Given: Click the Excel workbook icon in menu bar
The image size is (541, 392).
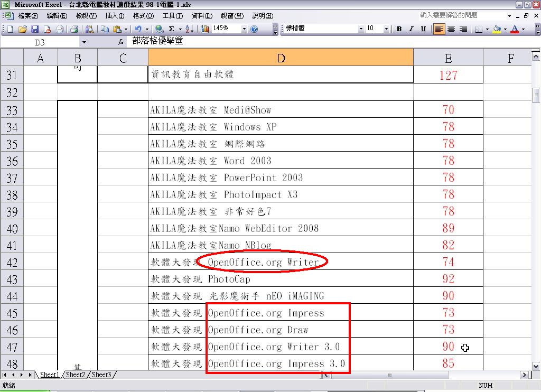Looking at the screenshot, I should 10,16.
